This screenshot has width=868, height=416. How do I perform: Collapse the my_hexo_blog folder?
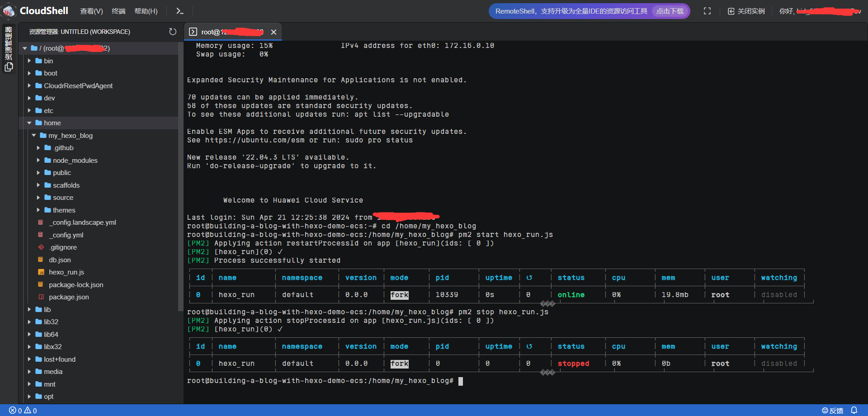[70, 136]
